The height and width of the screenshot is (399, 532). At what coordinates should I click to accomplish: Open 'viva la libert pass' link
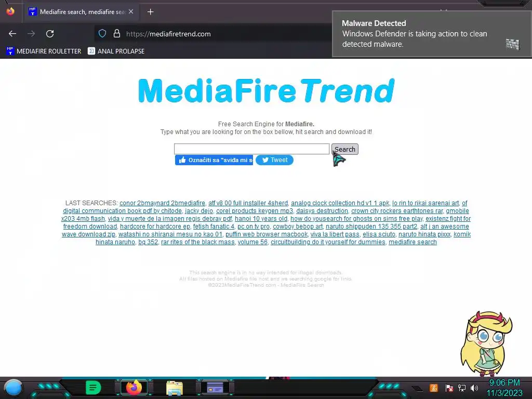coord(335,234)
